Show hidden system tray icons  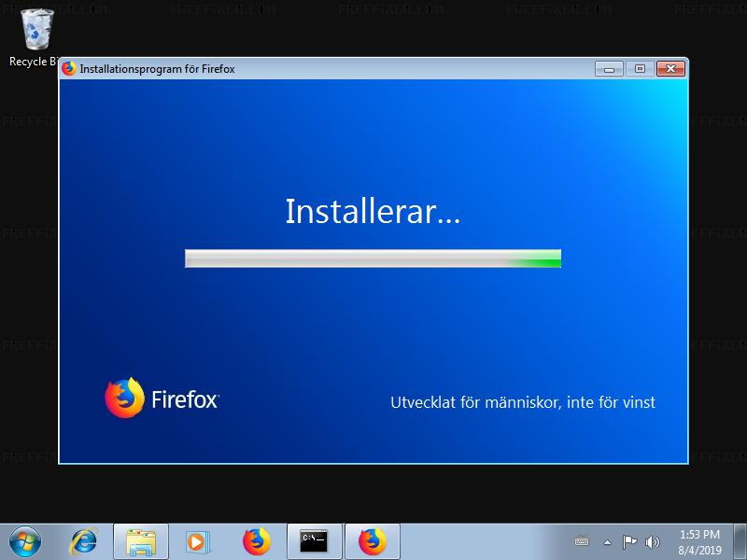pyautogui.click(x=608, y=542)
